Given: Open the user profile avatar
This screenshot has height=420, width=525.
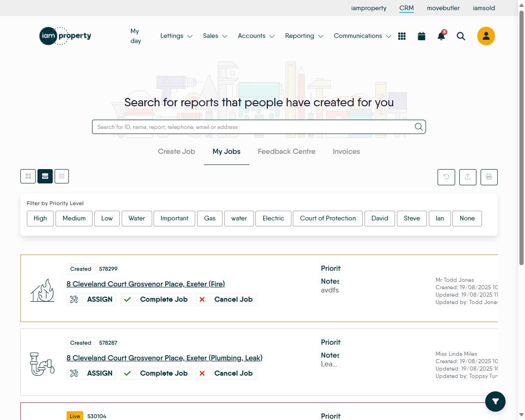Looking at the screenshot, I should [x=486, y=36].
